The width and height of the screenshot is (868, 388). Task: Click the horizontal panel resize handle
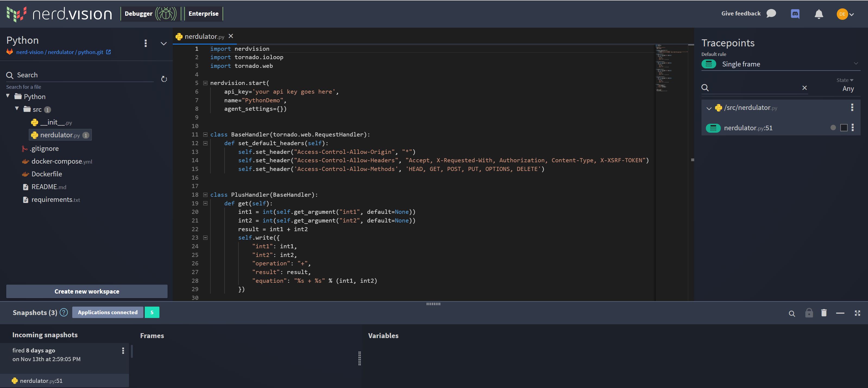[433, 304]
